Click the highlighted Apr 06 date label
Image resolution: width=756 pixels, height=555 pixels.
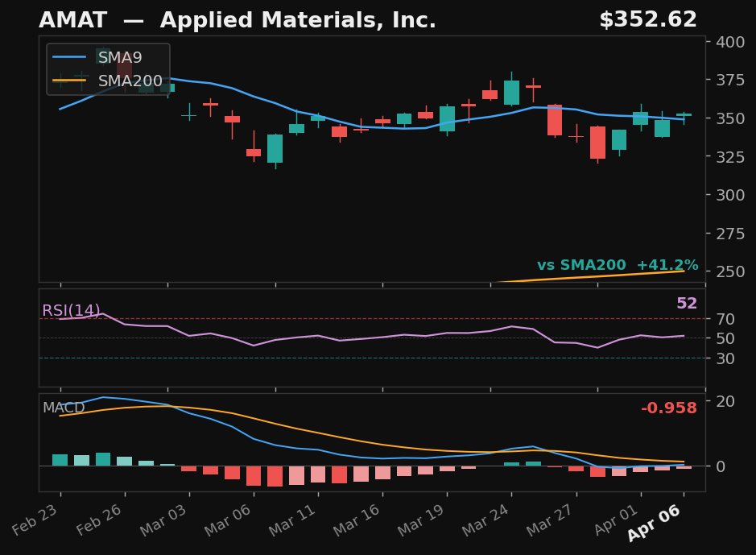(x=655, y=523)
